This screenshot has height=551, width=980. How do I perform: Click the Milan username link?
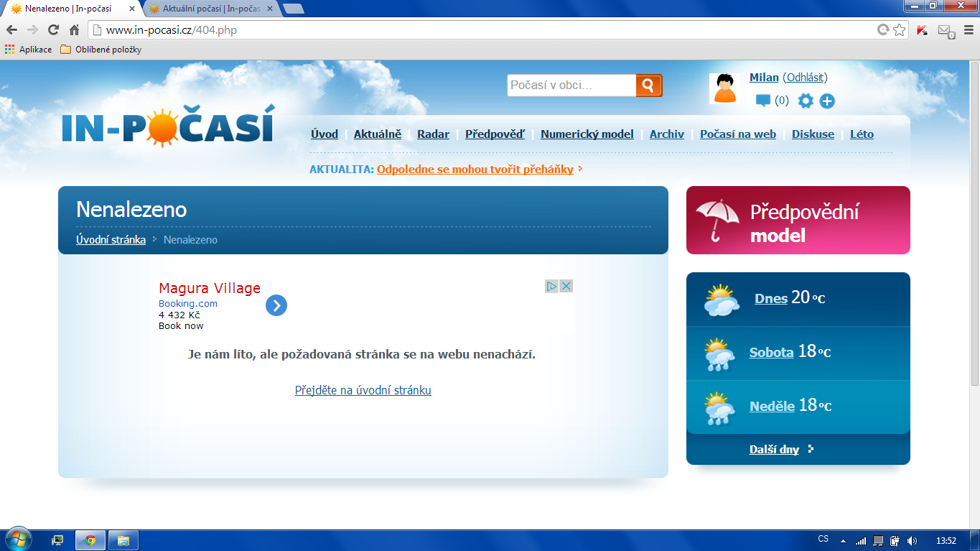pos(764,78)
